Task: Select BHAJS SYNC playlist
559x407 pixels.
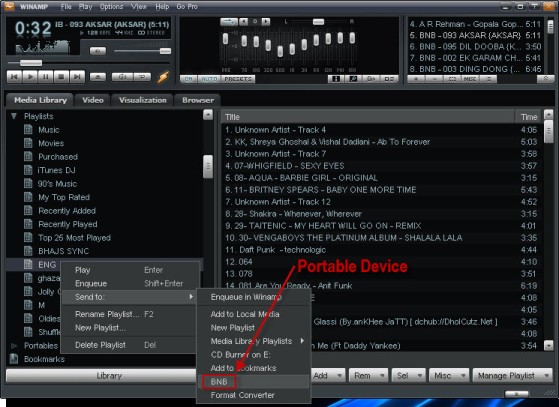Action: (x=63, y=251)
